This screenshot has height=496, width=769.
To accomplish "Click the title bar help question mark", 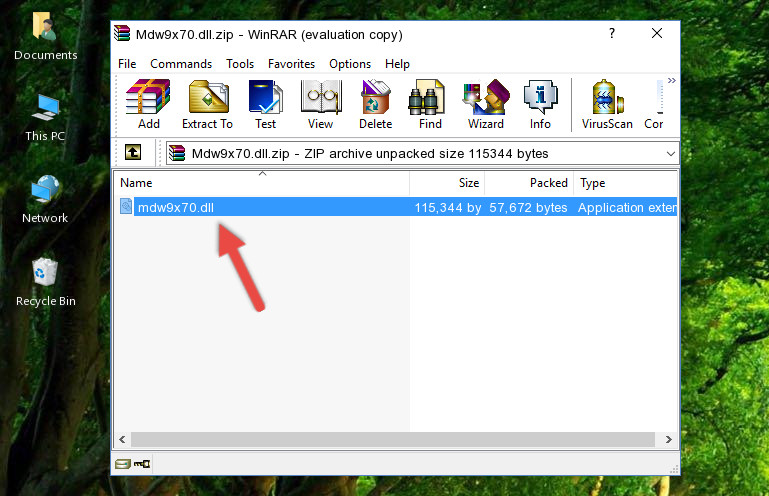I will [612, 33].
